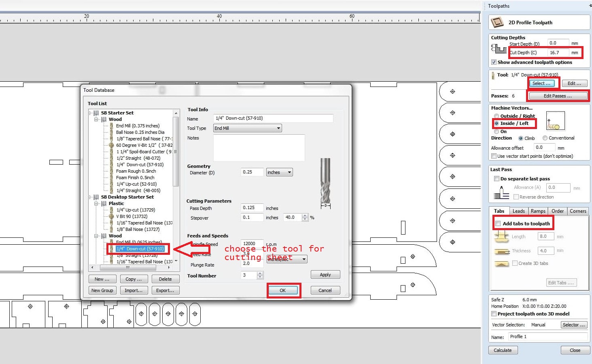592x364 pixels.
Task: Collapse the Plastic group in tool list
Action: pos(96,203)
